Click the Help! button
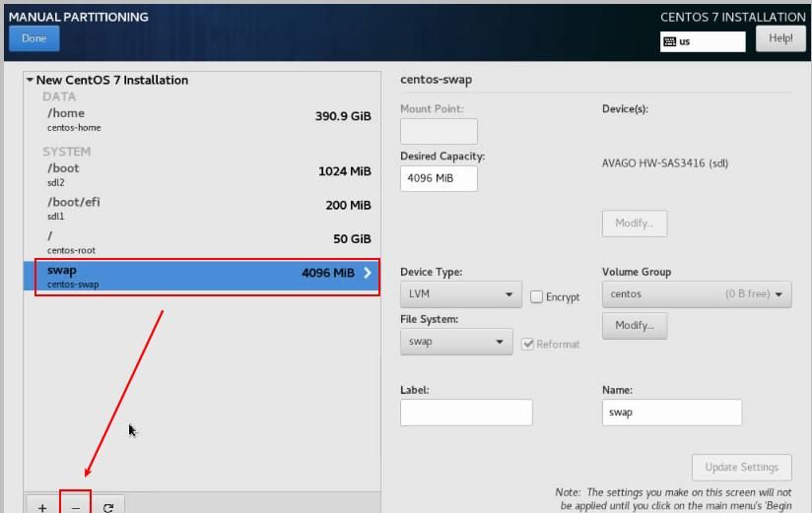Screen dimensions: 812x513 pos(780,38)
